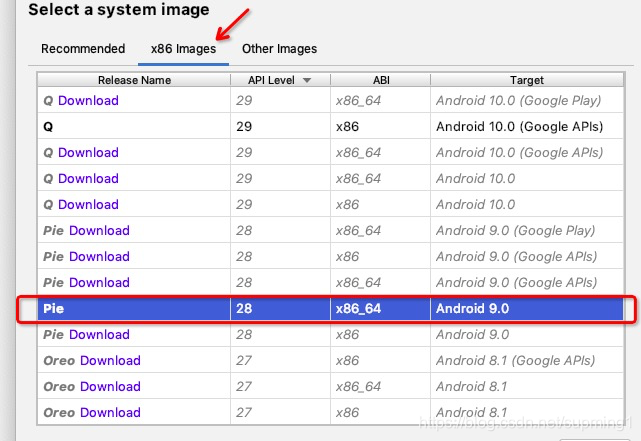Viewport: 641px width, 441px height.
Task: Download Oreo x86 plain Android 8.1 image
Action: [x=110, y=412]
